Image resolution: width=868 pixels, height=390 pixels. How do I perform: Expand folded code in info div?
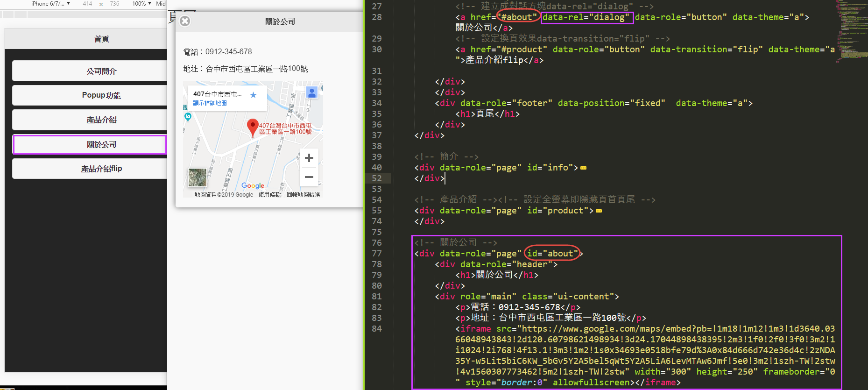(584, 168)
